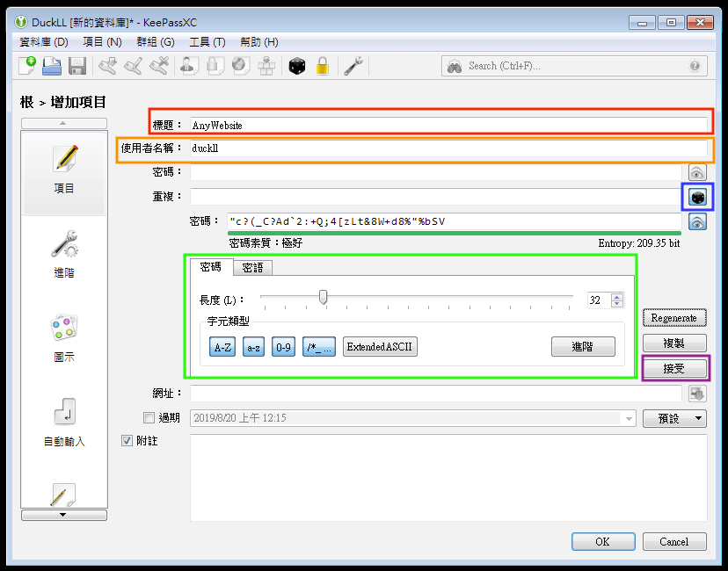This screenshot has width=728, height=571.
Task: Click the dice password generator toolbar icon
Action: pyautogui.click(x=297, y=66)
